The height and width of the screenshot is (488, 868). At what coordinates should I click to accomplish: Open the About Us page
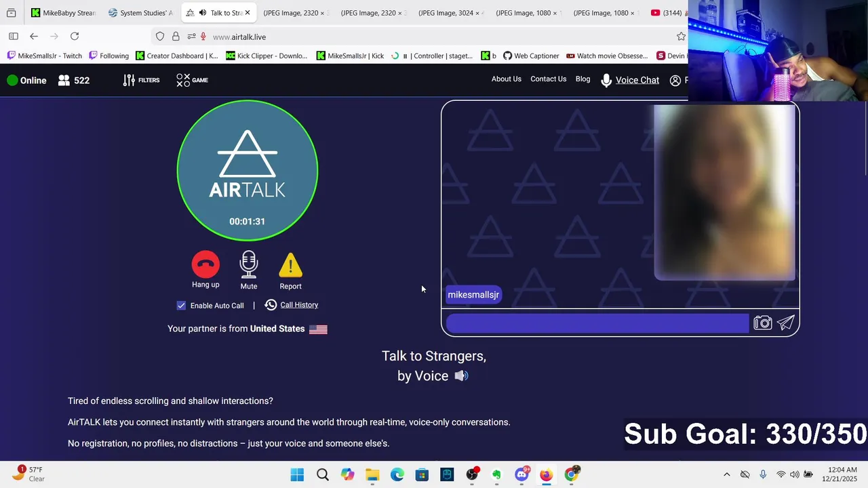click(x=507, y=79)
